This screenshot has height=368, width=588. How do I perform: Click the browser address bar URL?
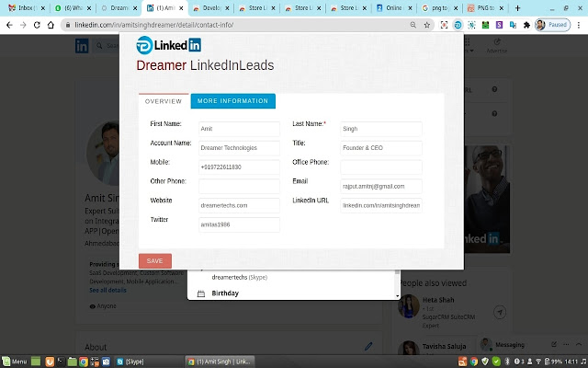click(153, 25)
